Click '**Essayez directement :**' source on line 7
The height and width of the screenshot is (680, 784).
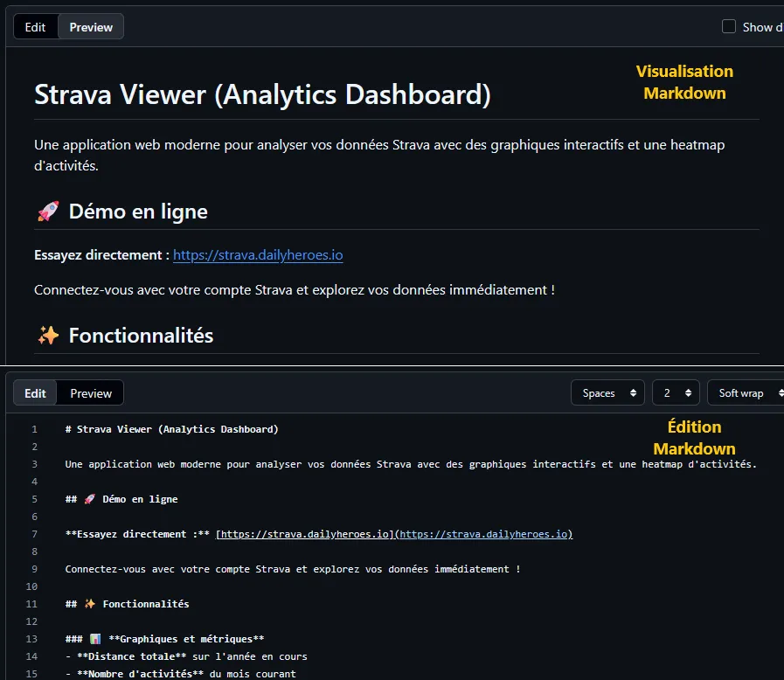pos(137,534)
